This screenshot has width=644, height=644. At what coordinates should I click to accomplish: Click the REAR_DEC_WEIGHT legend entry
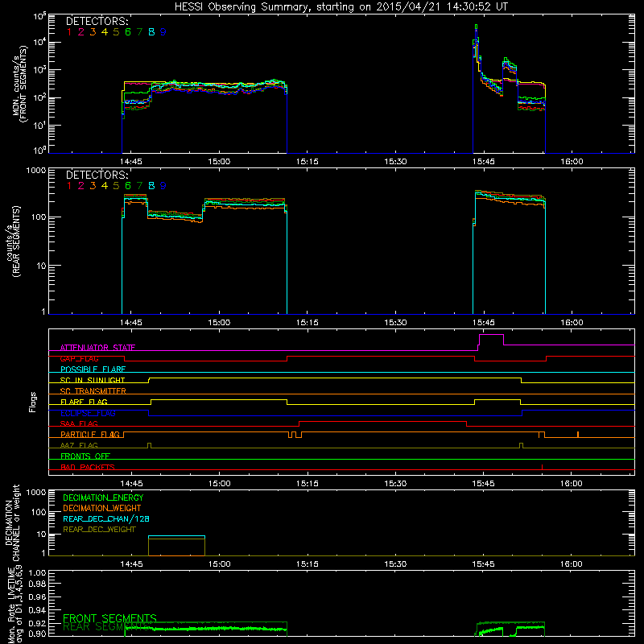[99, 530]
